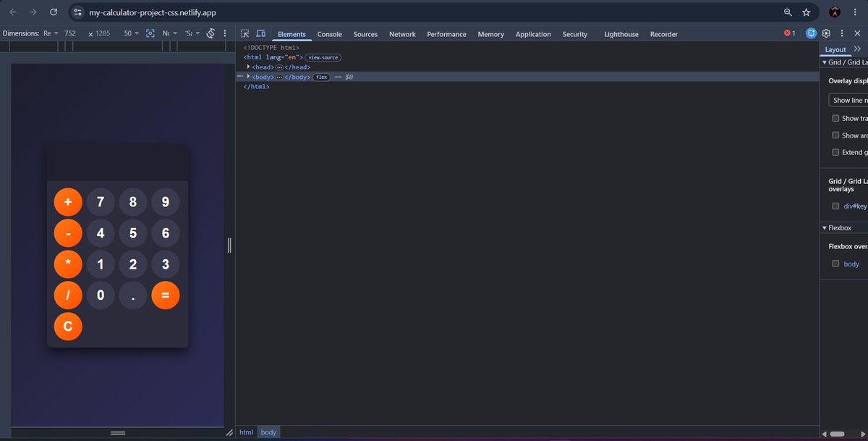Click the ellipsis before the body element row
The image size is (868, 441).
pos(240,76)
